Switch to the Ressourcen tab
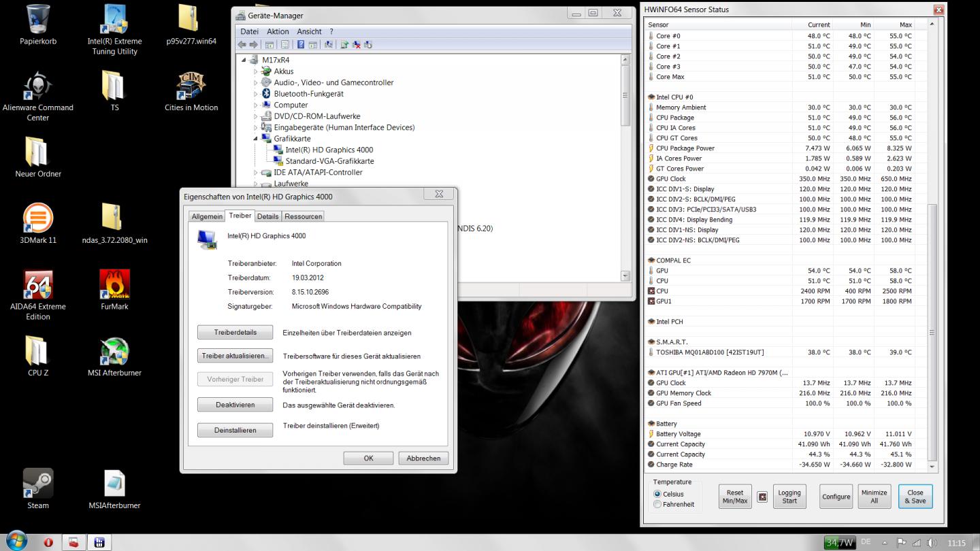The height and width of the screenshot is (551, 980). tap(303, 216)
